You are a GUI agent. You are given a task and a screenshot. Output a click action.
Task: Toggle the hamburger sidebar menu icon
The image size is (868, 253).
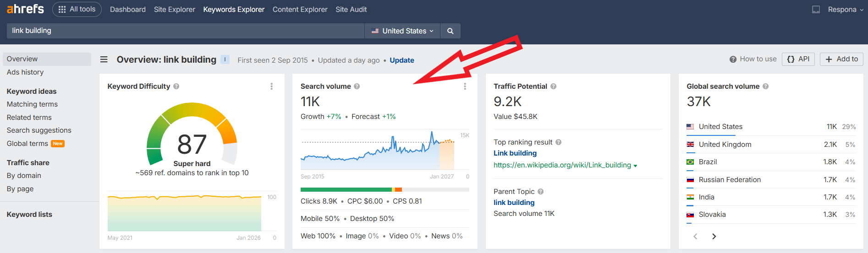click(x=104, y=59)
